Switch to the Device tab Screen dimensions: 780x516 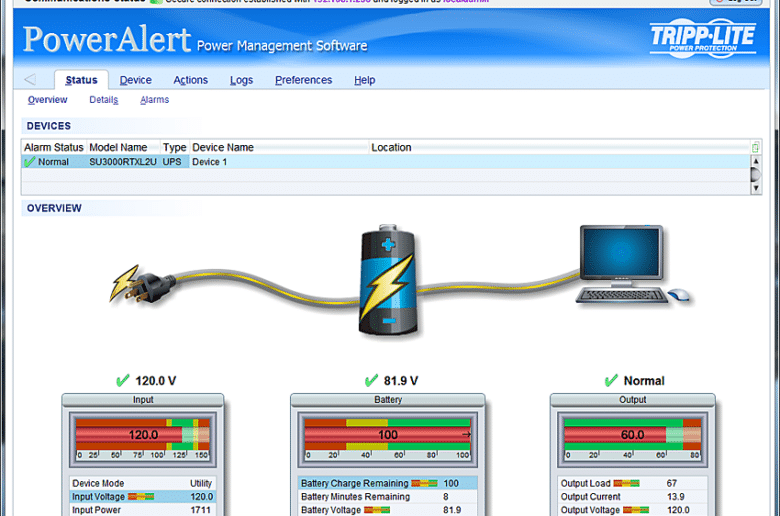[x=135, y=80]
